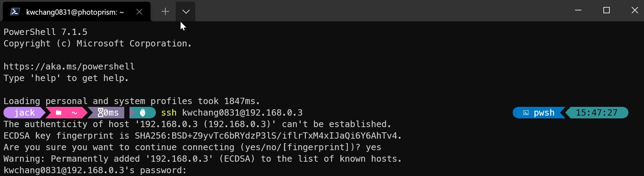The height and width of the screenshot is (176, 644).
Task: Click the hourglass icon beside 0ms
Action: pyautogui.click(x=101, y=113)
